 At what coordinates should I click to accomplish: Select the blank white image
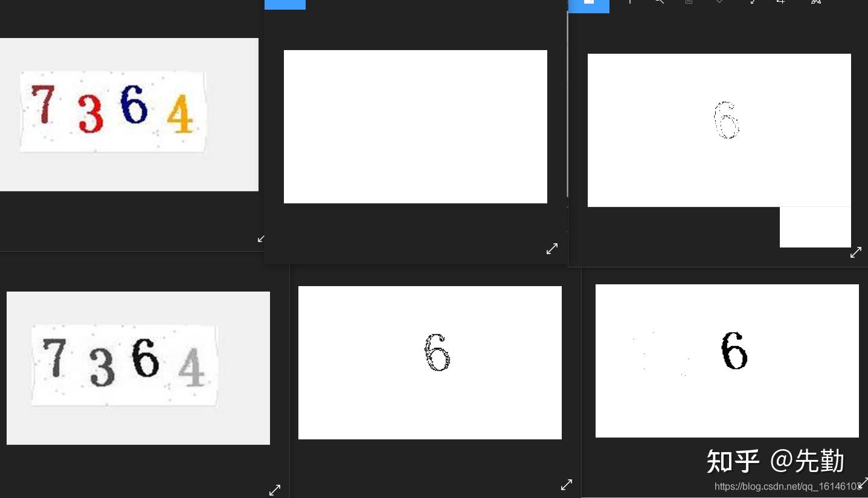416,127
